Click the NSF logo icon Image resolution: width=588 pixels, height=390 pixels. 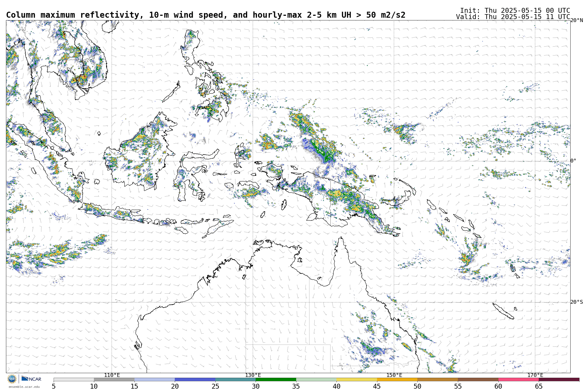click(x=12, y=379)
